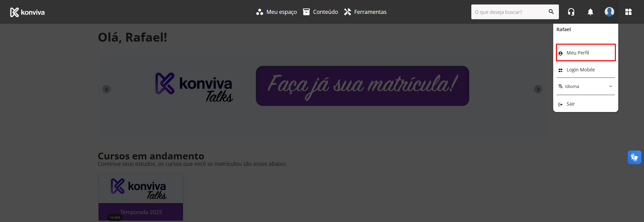Click the Meu Perfil person icon

point(560,53)
